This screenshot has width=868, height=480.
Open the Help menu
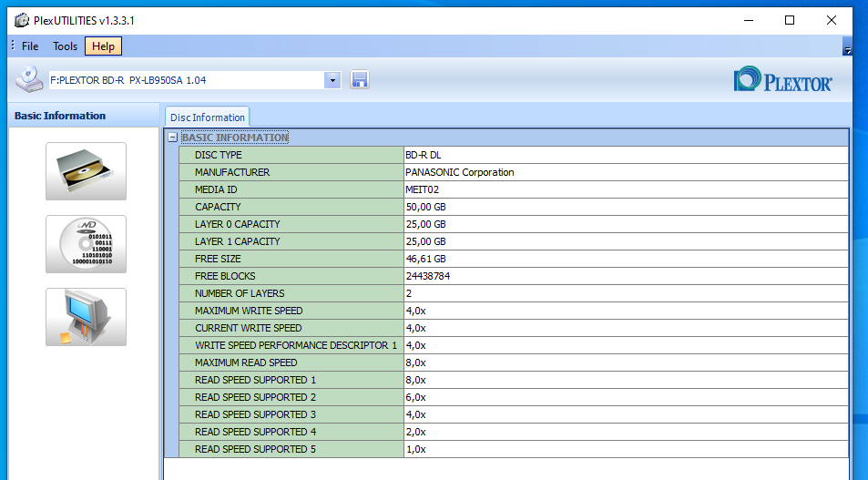(103, 46)
